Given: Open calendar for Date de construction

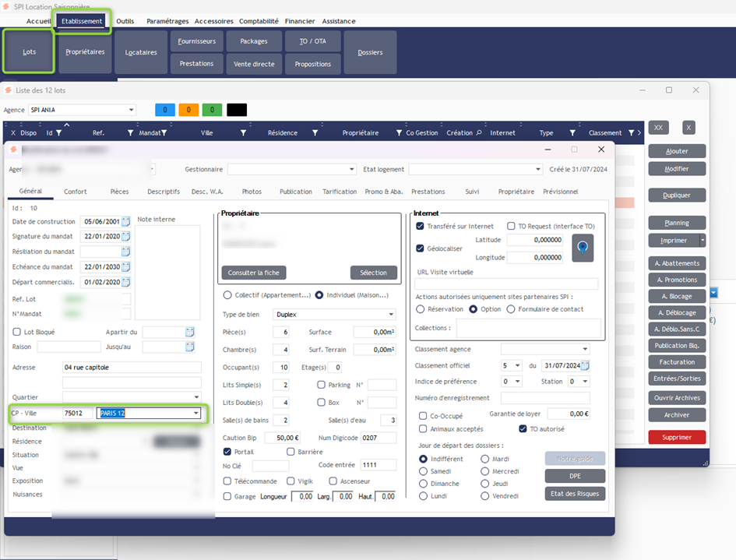Looking at the screenshot, I should 125,222.
